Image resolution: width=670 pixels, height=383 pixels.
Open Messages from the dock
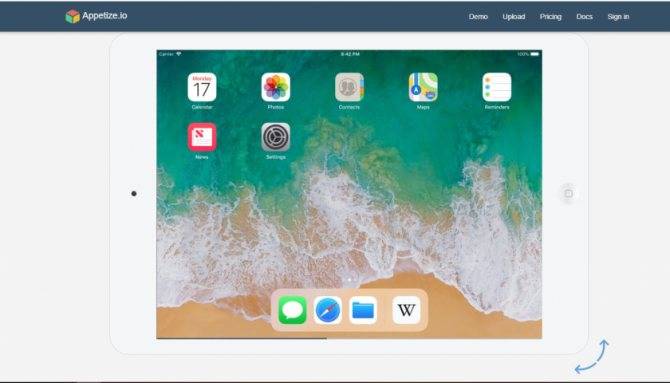[x=292, y=310]
